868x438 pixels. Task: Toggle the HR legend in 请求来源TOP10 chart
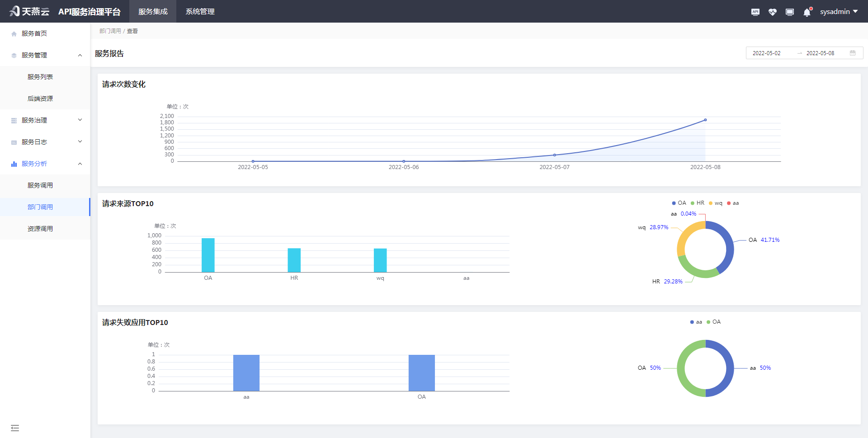(x=697, y=203)
